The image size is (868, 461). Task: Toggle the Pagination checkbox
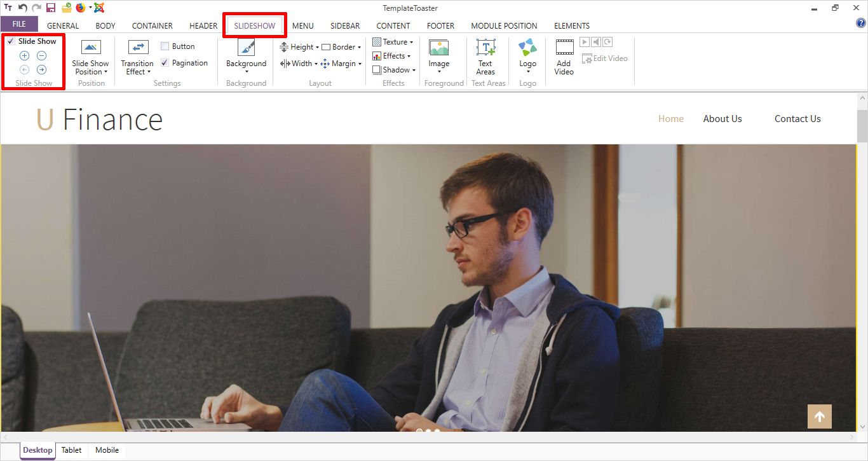(x=165, y=63)
